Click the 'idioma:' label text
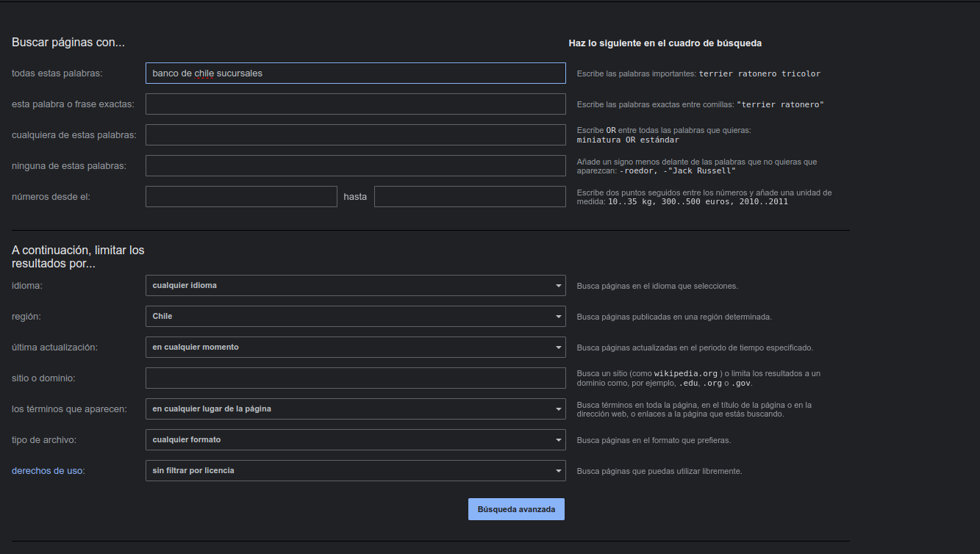980x554 pixels. (x=27, y=286)
